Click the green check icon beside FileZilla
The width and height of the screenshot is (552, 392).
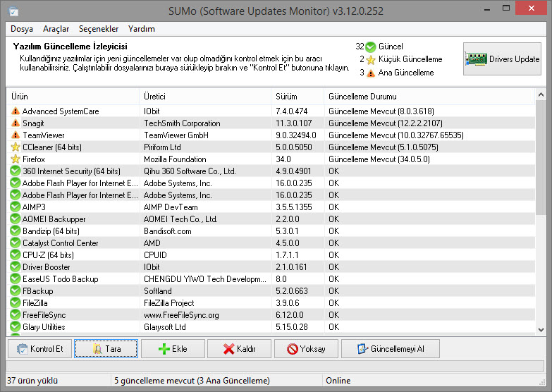point(15,302)
